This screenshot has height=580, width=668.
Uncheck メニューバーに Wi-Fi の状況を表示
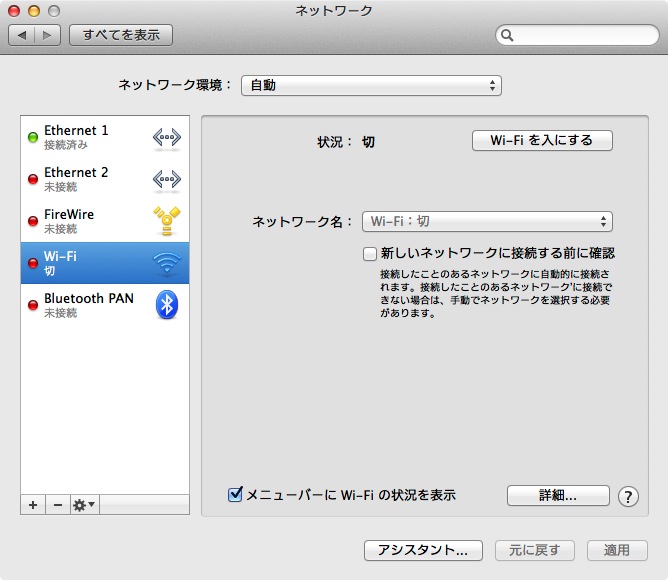pyautogui.click(x=236, y=494)
